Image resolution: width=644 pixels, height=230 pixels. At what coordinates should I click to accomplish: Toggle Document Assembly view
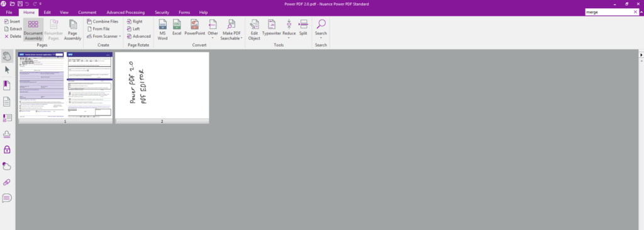[x=33, y=30]
